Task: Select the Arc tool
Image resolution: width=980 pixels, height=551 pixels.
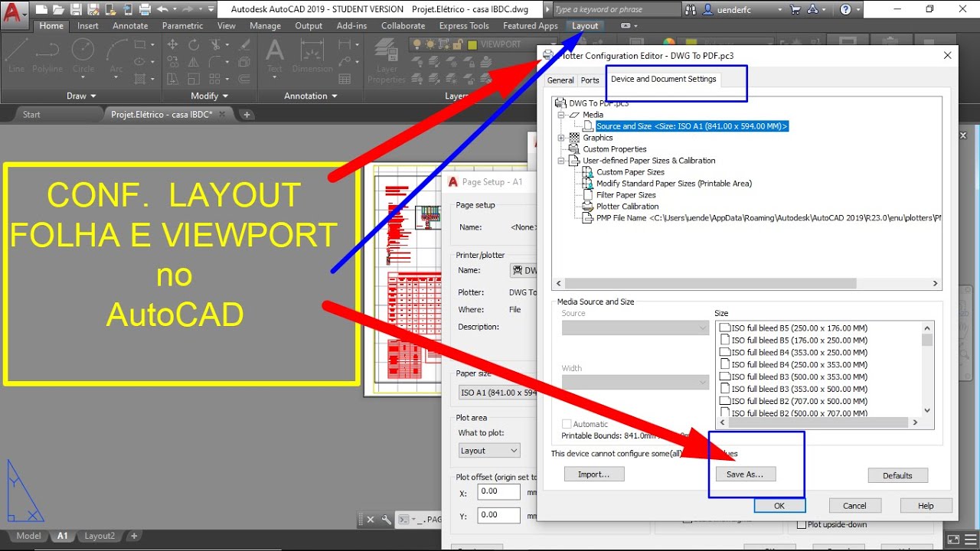Action: click(x=116, y=57)
